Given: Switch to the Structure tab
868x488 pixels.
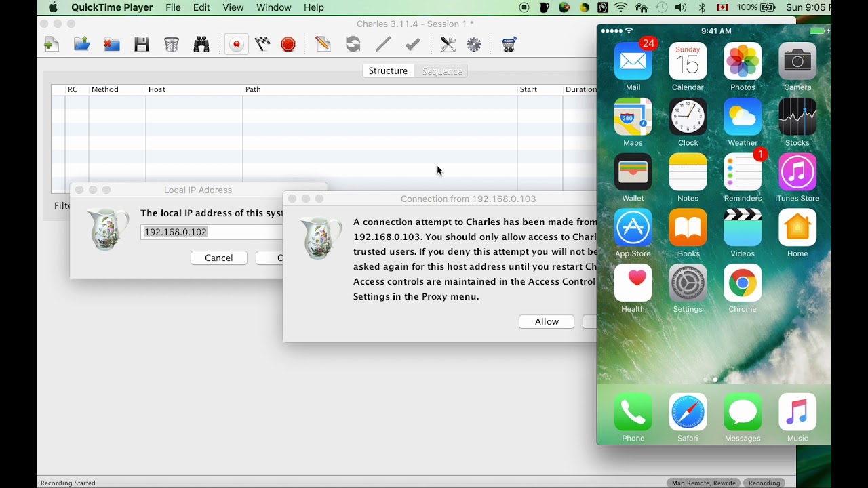Looking at the screenshot, I should [x=388, y=70].
